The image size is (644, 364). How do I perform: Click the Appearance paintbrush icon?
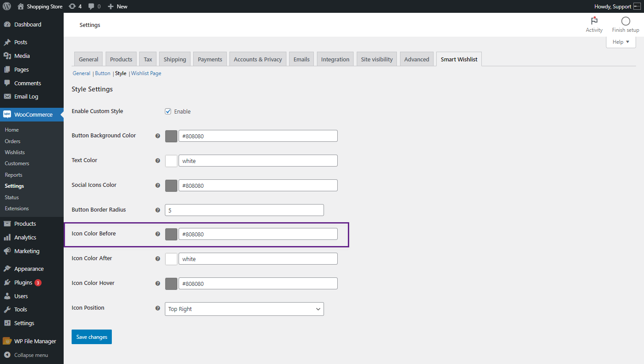(7, 269)
